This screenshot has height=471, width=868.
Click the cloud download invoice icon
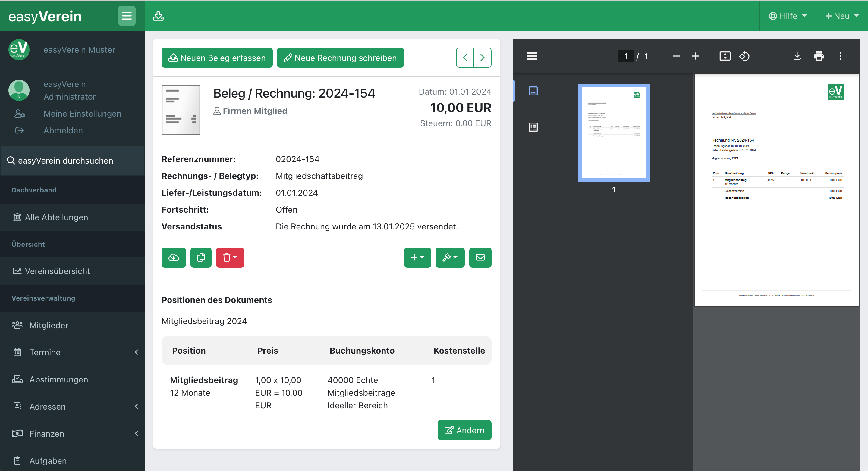pos(174,257)
